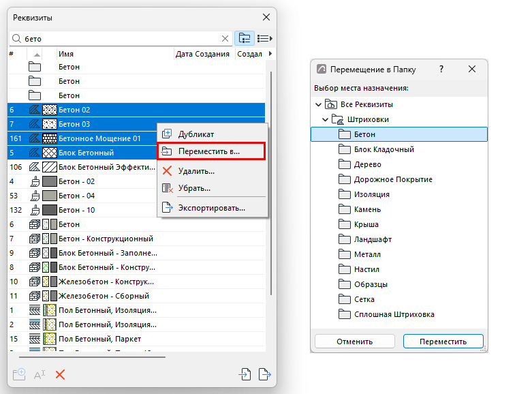Collapse the Штриховки folder node
This screenshot has height=394, width=532.
coord(325,119)
